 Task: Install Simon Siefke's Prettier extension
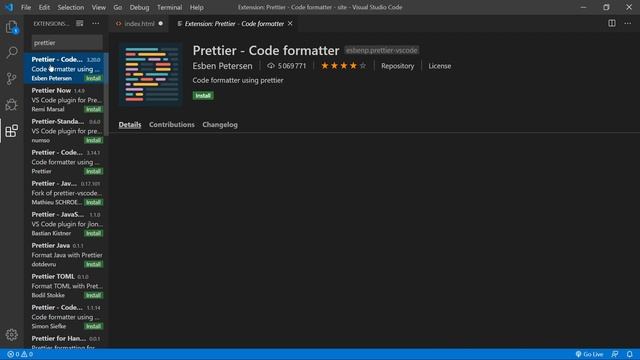coord(93,326)
